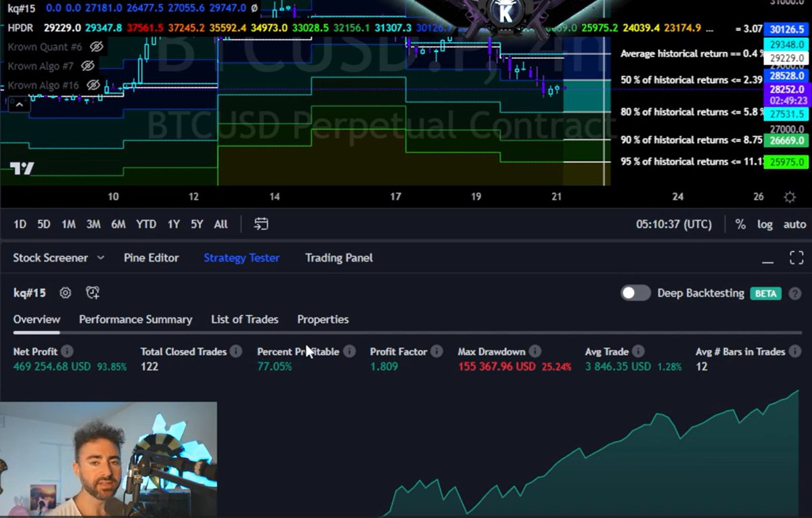Click the 77.05% percent profitable value
Image resolution: width=812 pixels, height=518 pixels.
pos(274,367)
